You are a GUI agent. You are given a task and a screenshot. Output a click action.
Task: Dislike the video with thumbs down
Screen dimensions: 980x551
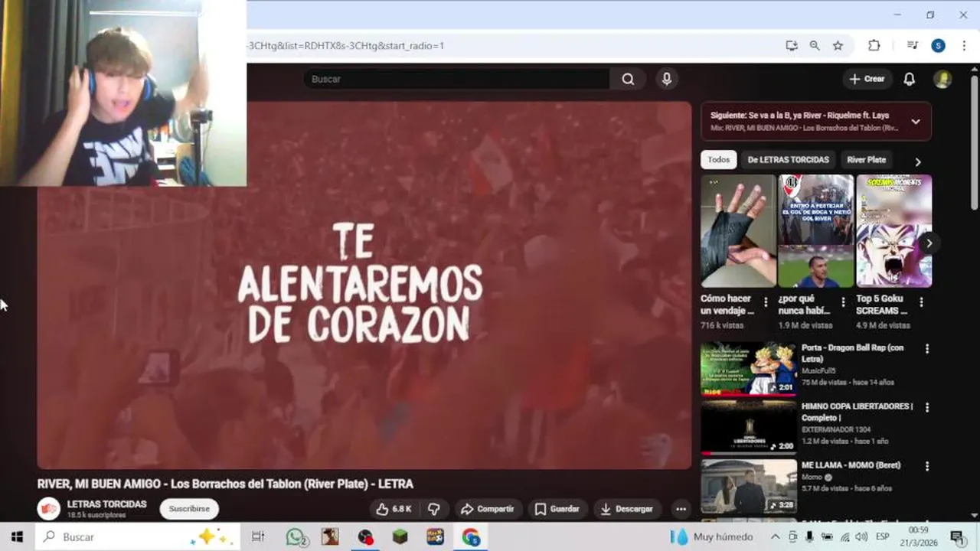coord(434,509)
